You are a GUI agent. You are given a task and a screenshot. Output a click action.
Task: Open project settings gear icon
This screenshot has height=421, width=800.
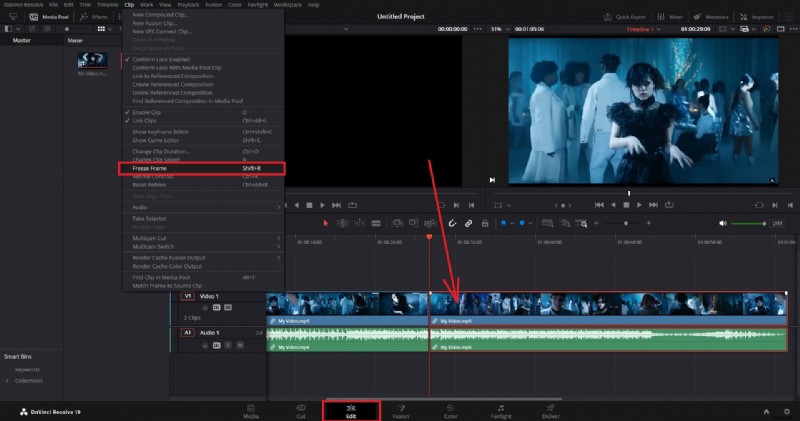(x=786, y=411)
